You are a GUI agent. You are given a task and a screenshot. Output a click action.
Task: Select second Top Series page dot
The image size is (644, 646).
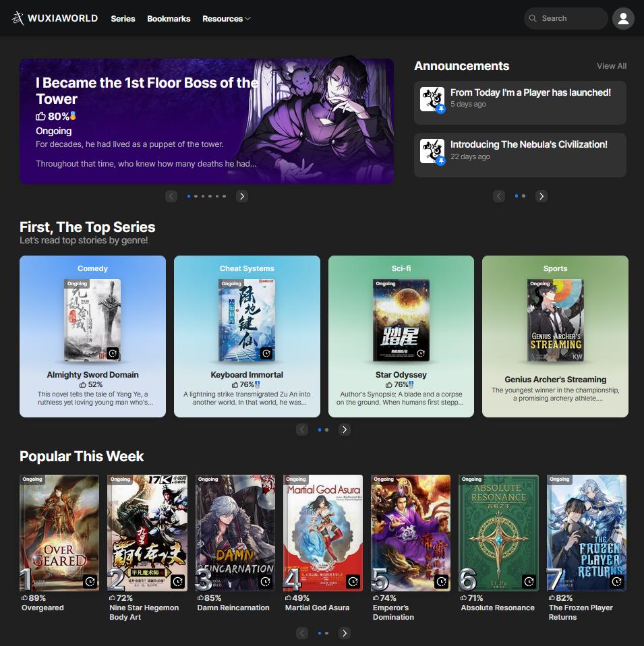[327, 430]
